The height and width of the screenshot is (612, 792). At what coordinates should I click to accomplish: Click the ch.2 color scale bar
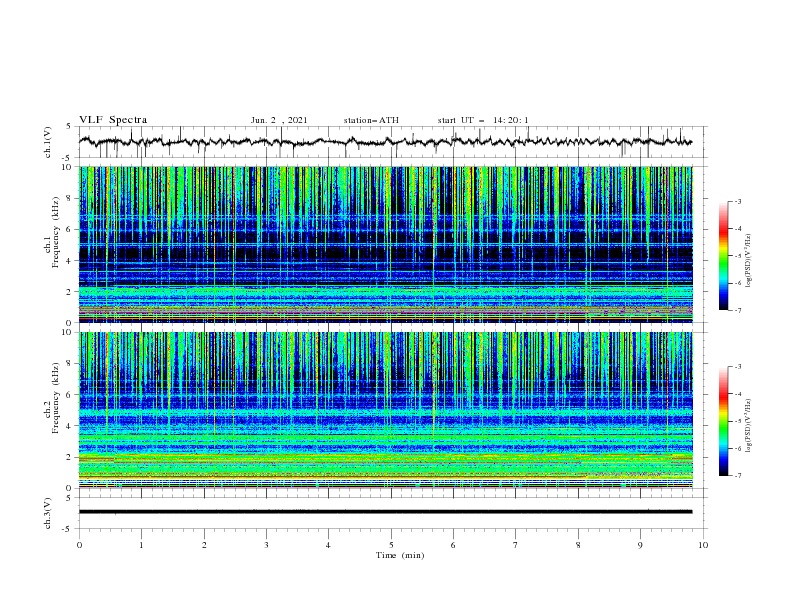(x=724, y=421)
